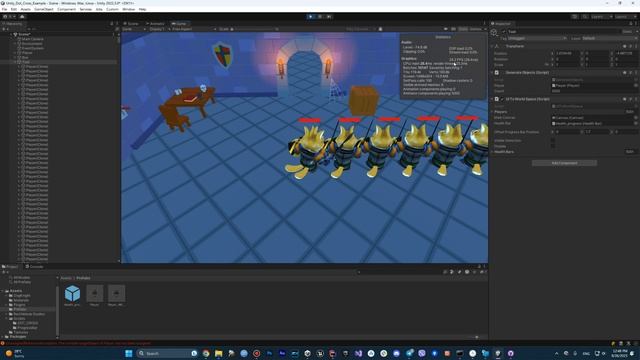This screenshot has height=360, width=640.
Task: Expand the Health Bars list field
Action: coord(492,151)
